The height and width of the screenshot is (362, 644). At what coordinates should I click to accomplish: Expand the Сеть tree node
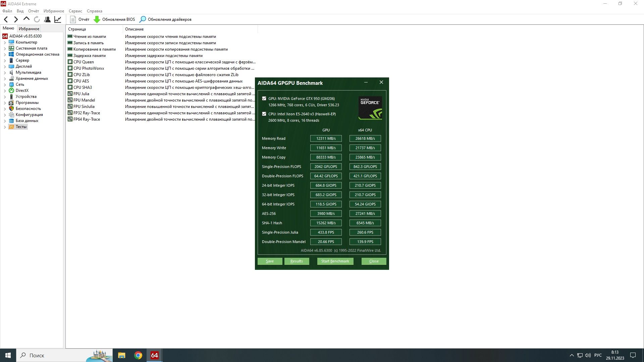coord(5,85)
